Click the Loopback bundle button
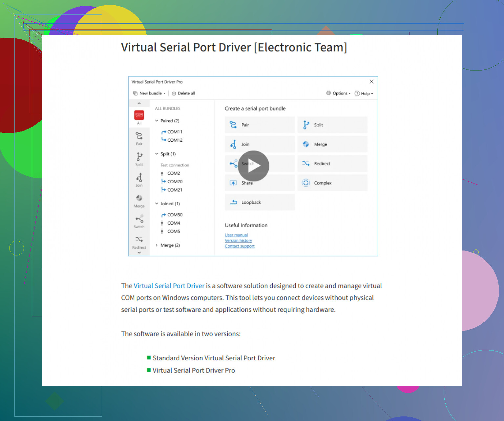Viewport: 504px width, 421px height. coord(260,202)
